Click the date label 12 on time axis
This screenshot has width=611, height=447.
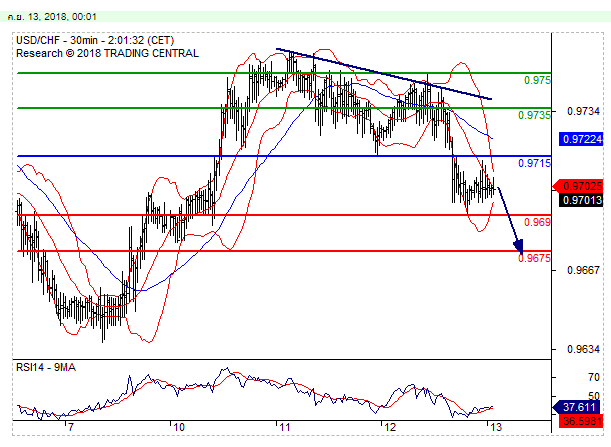point(390,428)
